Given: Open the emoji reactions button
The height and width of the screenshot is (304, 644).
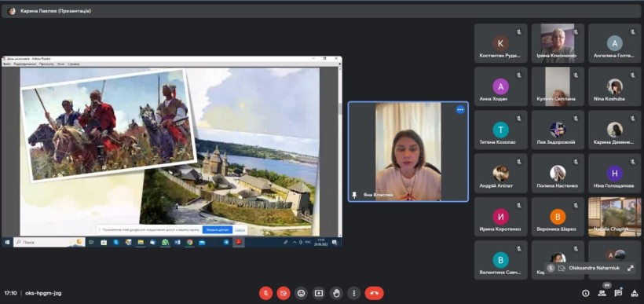Looking at the screenshot, I should click(301, 293).
